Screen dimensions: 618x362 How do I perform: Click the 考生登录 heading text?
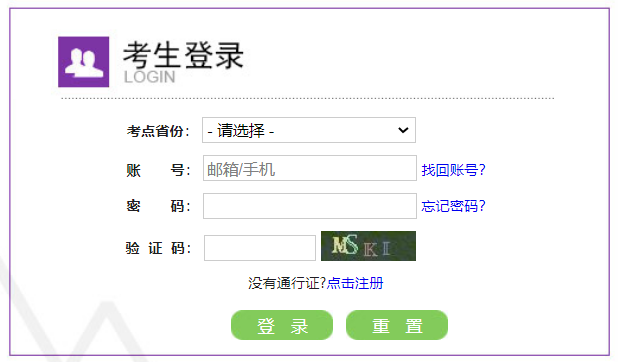[x=183, y=56]
